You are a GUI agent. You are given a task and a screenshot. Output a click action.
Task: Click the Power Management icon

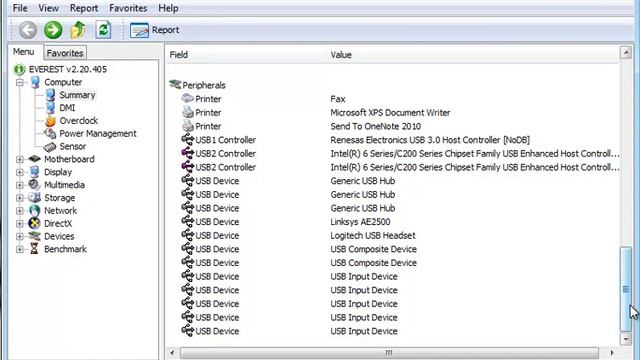(x=50, y=133)
